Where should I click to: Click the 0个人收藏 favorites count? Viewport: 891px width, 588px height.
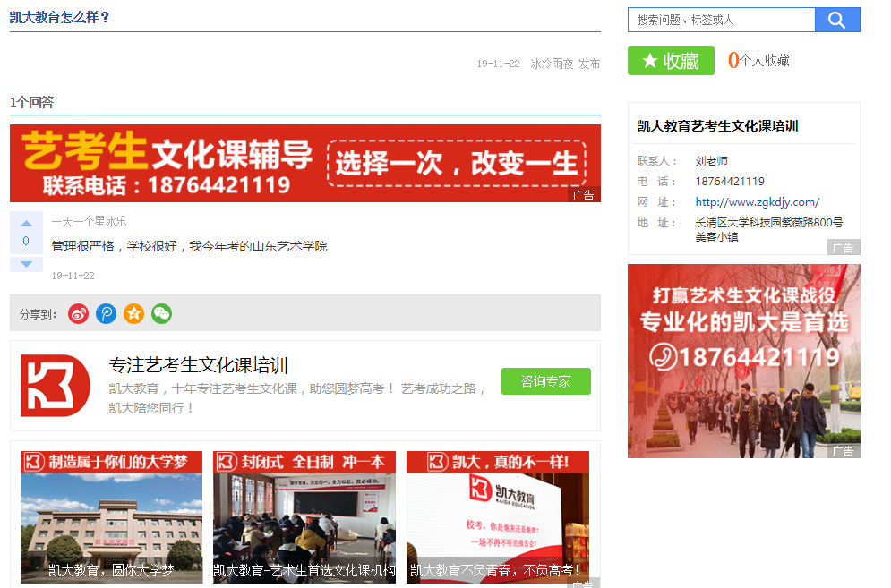758,60
